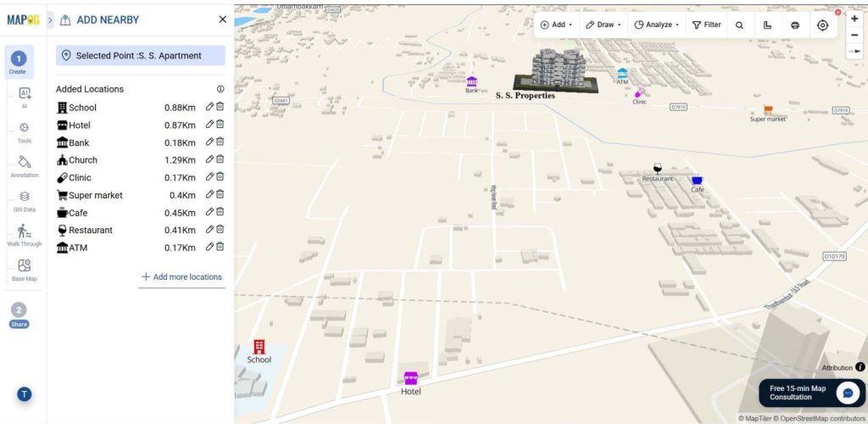Click the ATM marker on map
This screenshot has width=868, height=424.
click(622, 73)
